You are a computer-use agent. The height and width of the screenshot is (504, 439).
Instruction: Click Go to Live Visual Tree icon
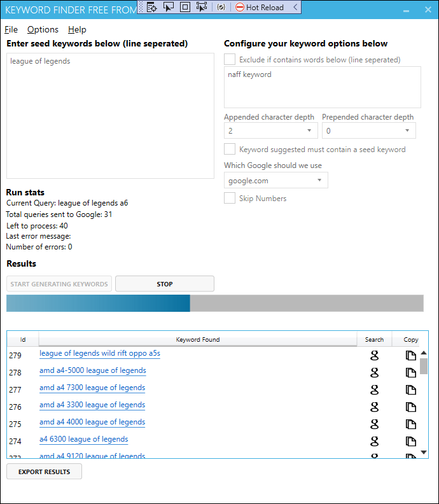151,7
